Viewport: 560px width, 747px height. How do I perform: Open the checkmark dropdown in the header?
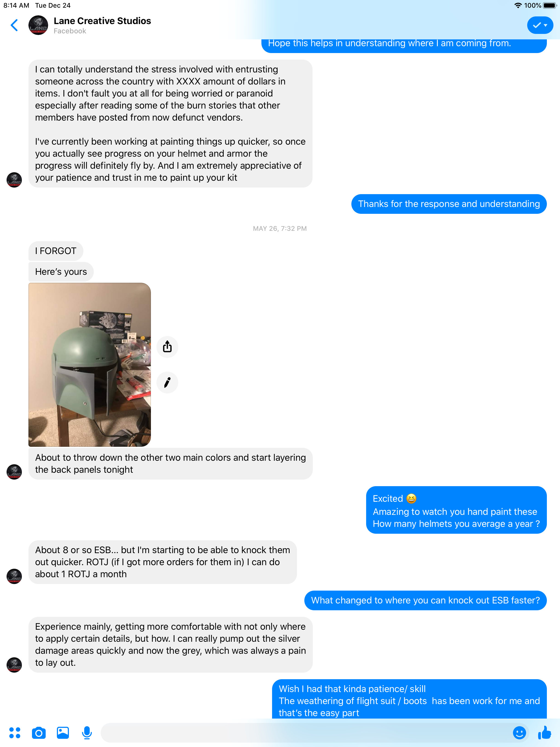point(540,25)
